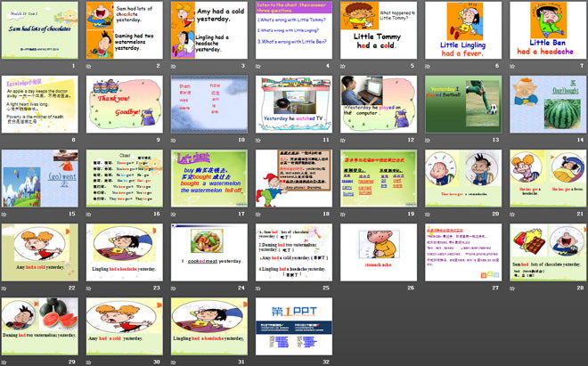Select slide 25 with four numbered sentences
The width and height of the screenshot is (588, 366).
click(294, 252)
